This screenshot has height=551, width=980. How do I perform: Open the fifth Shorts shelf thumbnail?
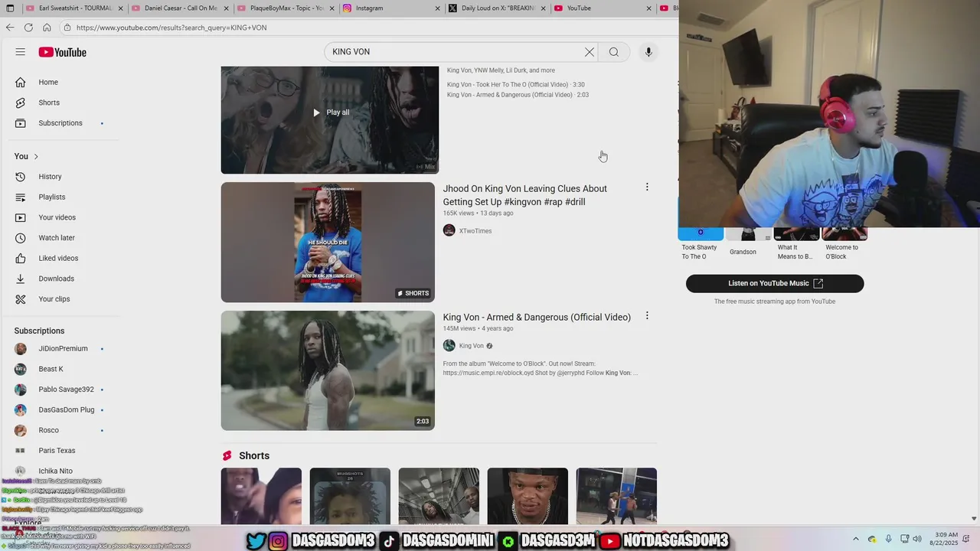616,496
